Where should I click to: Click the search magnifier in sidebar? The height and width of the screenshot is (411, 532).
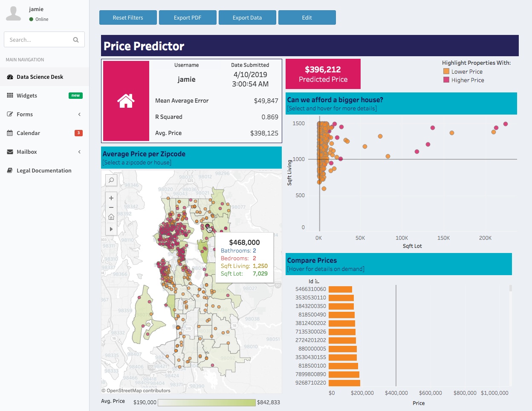(x=76, y=40)
